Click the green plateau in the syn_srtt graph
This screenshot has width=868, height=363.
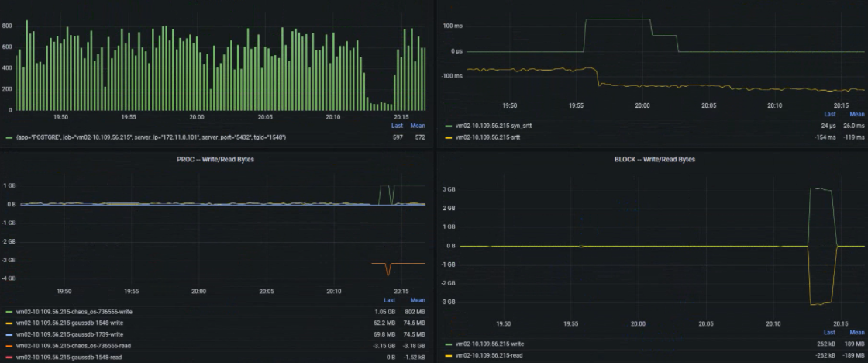click(617, 19)
